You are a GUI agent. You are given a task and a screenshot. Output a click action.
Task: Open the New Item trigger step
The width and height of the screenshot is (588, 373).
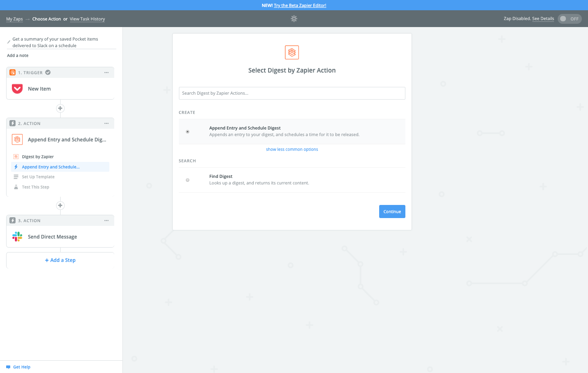pyautogui.click(x=60, y=89)
